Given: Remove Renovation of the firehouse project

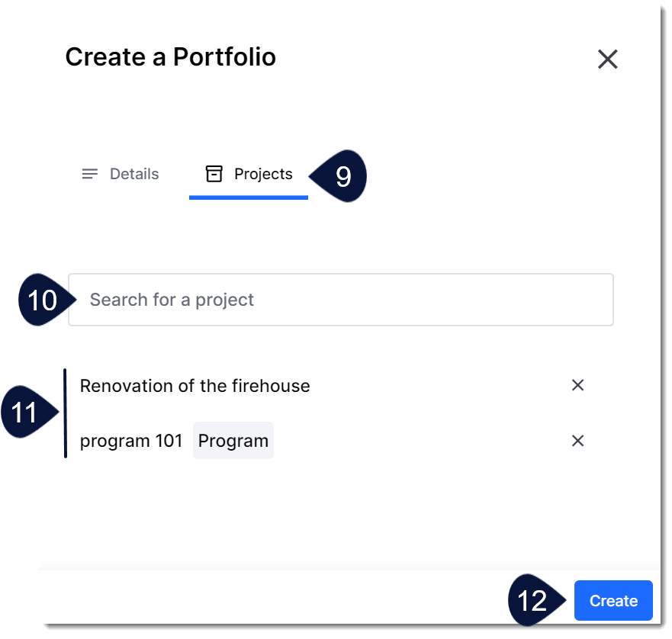Looking at the screenshot, I should point(577,385).
